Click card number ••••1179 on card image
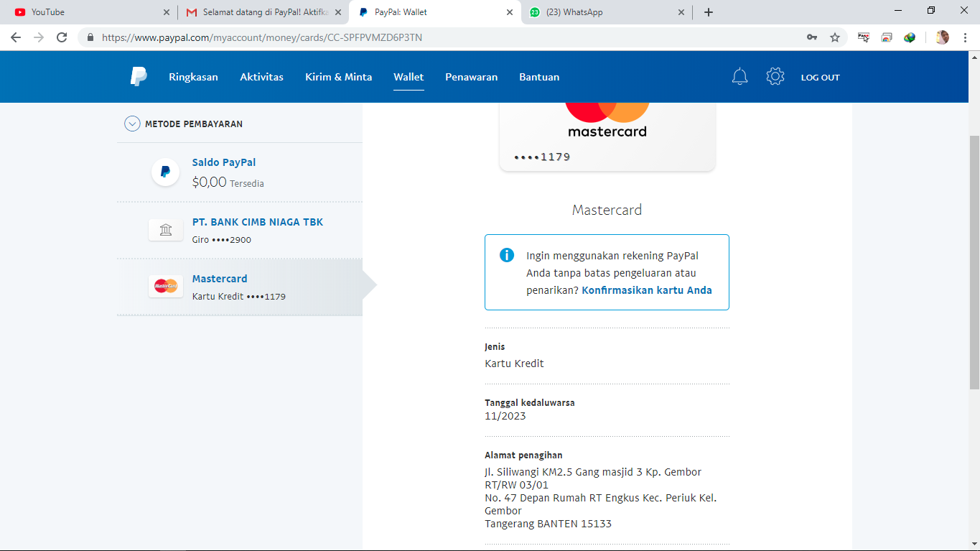The image size is (980, 551). click(x=542, y=157)
